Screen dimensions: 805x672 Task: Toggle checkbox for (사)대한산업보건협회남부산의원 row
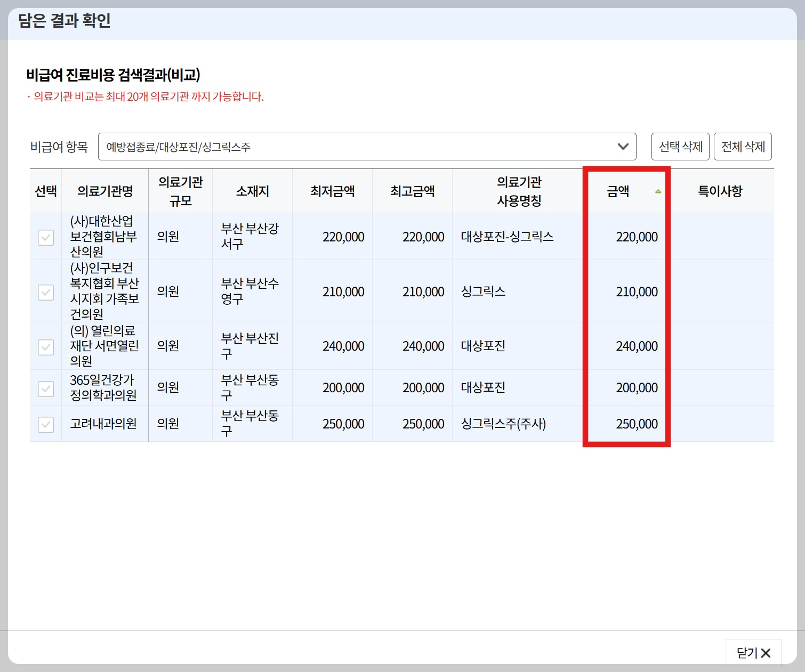click(x=46, y=237)
